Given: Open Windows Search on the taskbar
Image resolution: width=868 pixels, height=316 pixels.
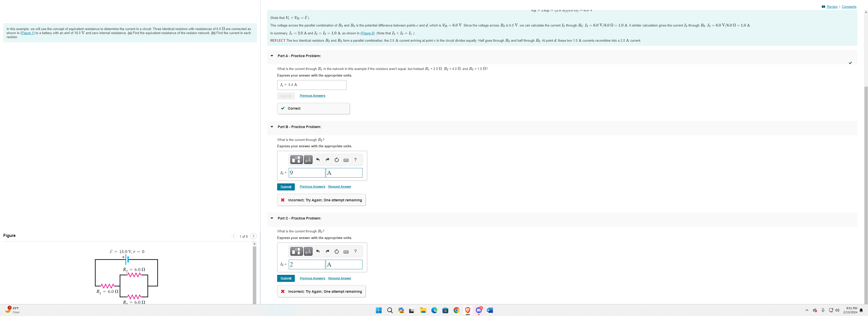Looking at the screenshot, I should click(x=389, y=310).
